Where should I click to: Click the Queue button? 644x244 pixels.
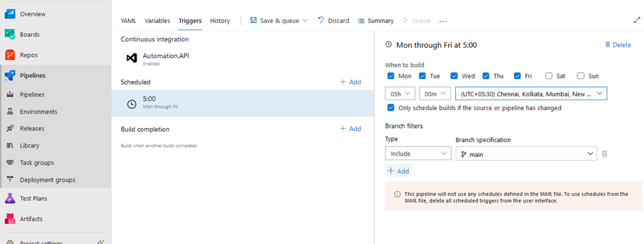(x=417, y=20)
